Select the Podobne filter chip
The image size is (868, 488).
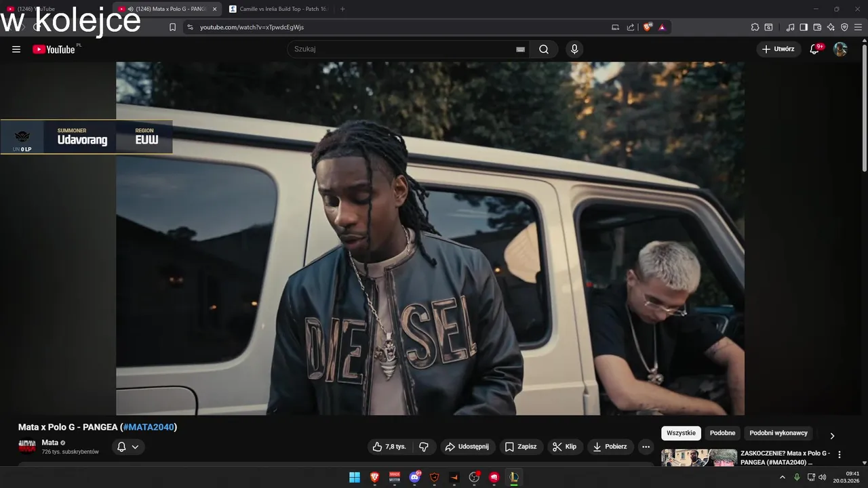[722, 433]
